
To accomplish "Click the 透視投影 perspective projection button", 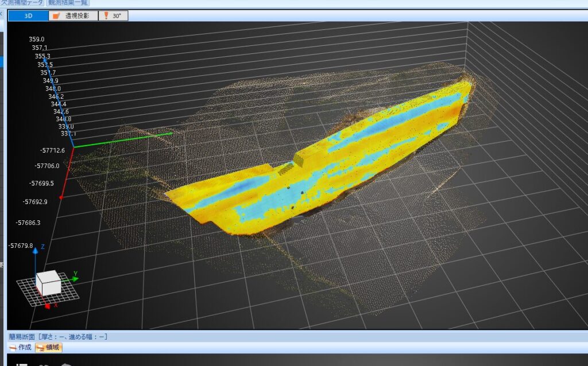I will coord(72,15).
